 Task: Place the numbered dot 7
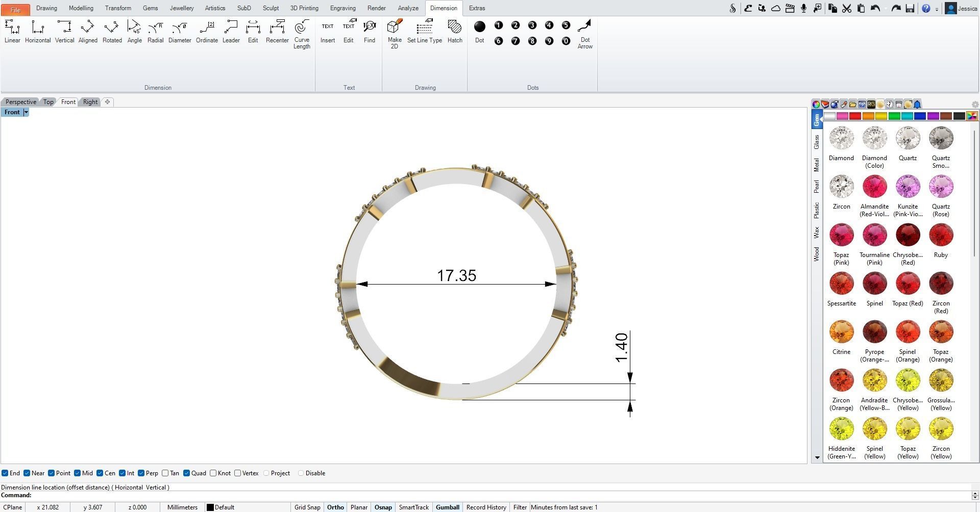coord(516,41)
